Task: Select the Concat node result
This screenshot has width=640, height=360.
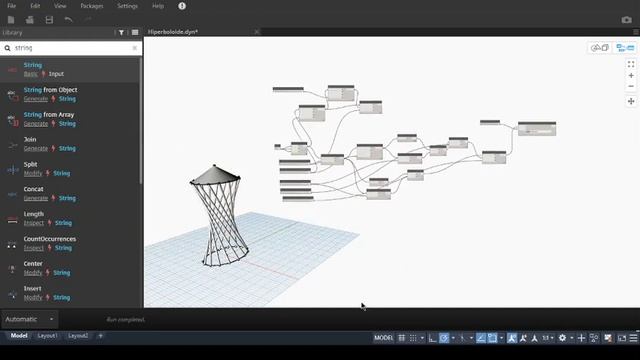Action: [x=70, y=194]
